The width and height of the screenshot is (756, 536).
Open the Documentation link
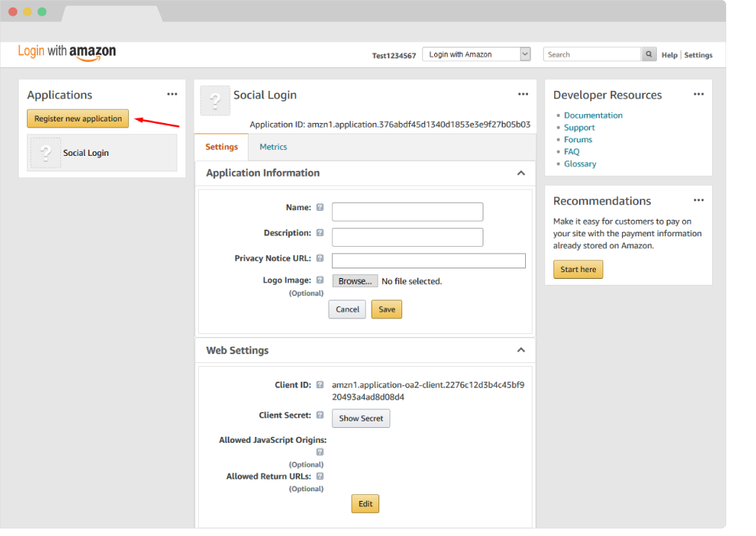pyautogui.click(x=593, y=116)
